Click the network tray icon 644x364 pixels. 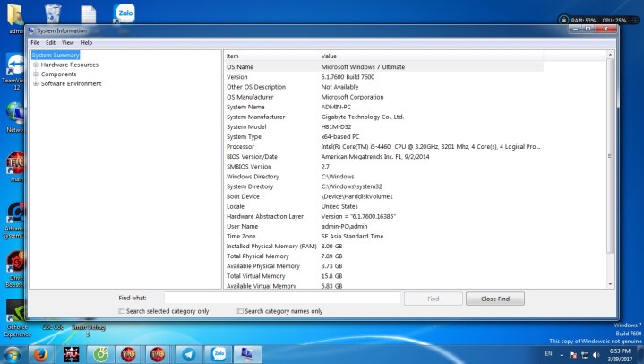point(585,355)
